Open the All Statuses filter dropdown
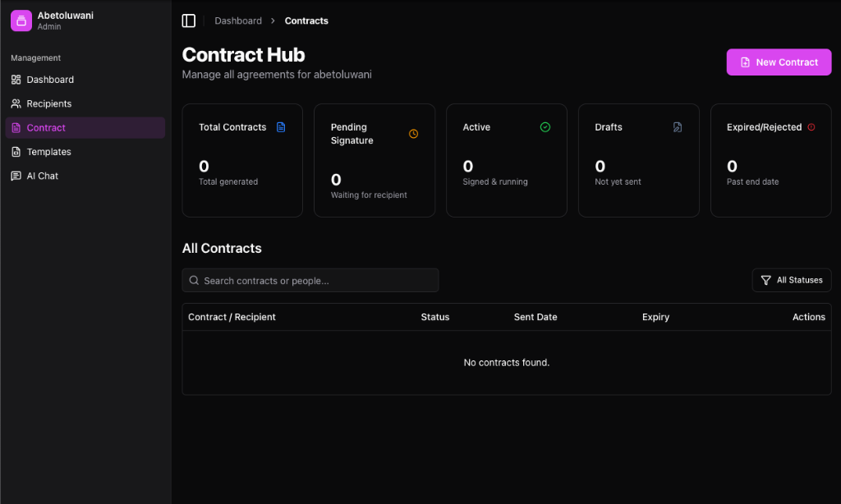Viewport: 841px width, 504px height. click(792, 281)
